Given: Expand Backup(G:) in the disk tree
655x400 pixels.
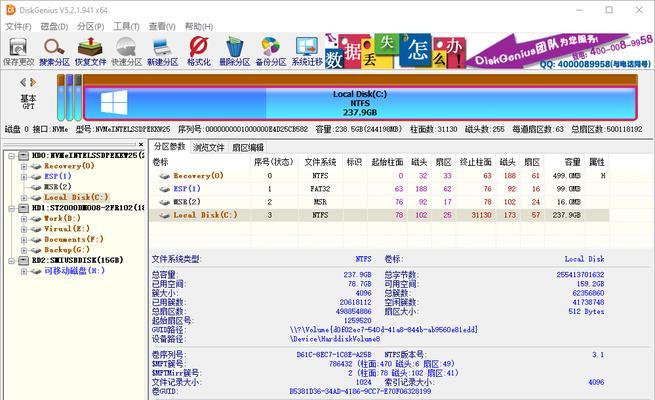Looking at the screenshot, I should (x=24, y=250).
